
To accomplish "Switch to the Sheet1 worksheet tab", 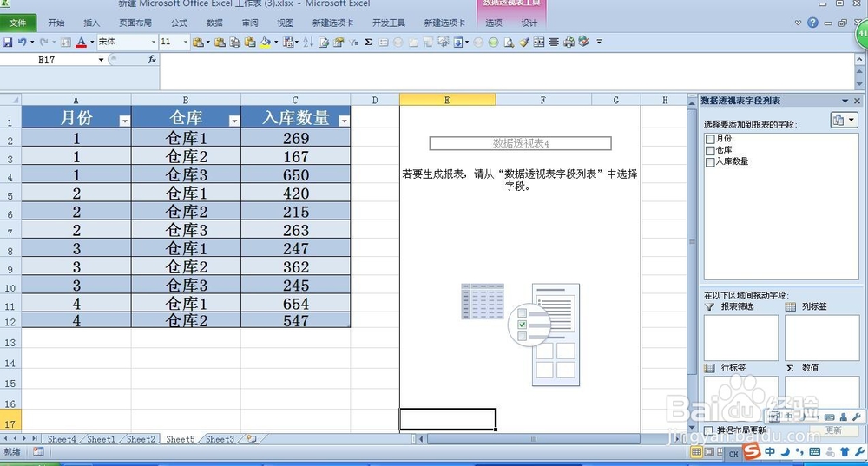I will 102,439.
